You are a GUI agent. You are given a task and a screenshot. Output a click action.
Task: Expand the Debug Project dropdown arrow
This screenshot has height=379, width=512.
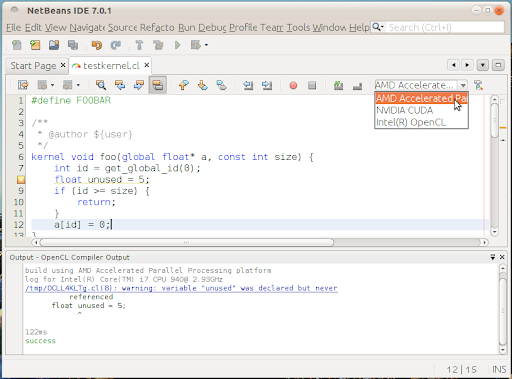pos(206,45)
